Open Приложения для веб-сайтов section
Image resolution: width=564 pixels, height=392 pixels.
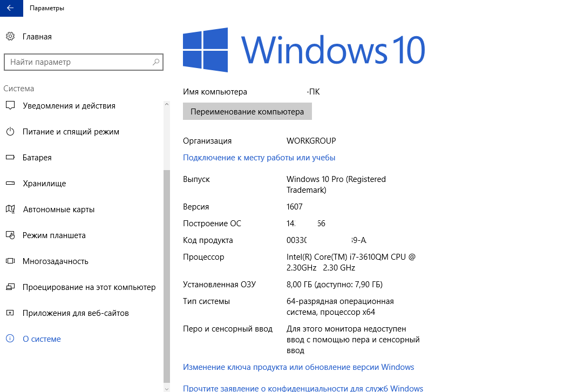point(76,313)
